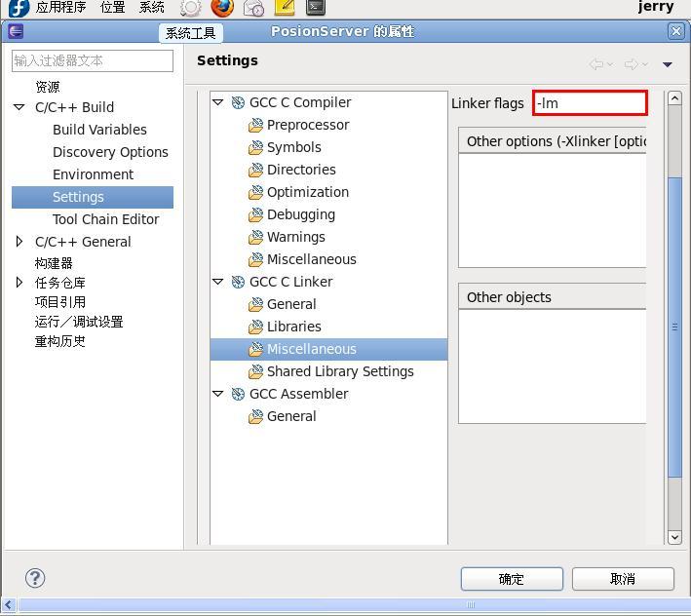The width and height of the screenshot is (691, 616).
Task: Open the view menu dropdown arrow
Action: [668, 64]
